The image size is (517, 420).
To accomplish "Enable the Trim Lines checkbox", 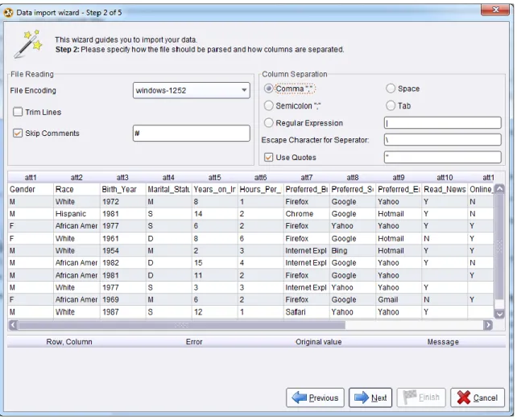I will pos(18,112).
